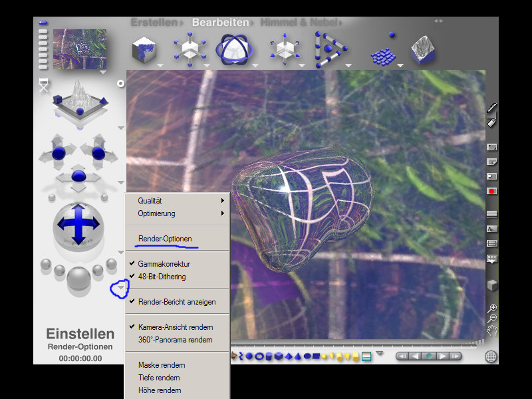
Task: Open the Terrain edit tool
Action: pyautogui.click(x=422, y=51)
